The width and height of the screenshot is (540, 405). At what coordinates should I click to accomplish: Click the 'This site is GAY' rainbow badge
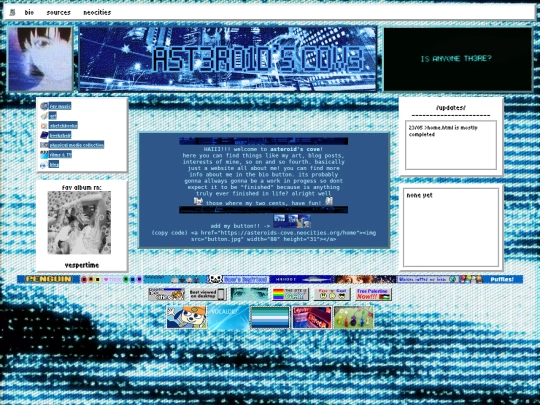click(291, 294)
